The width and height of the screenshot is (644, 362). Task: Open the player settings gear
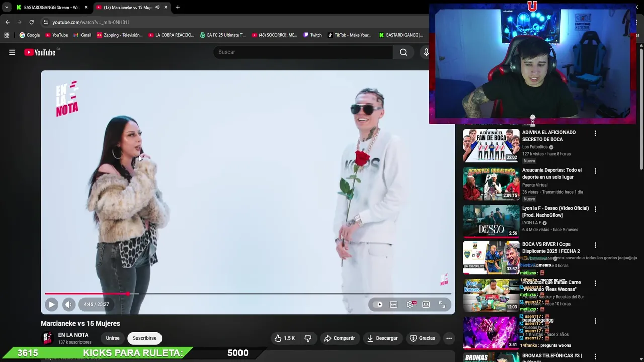(x=410, y=304)
